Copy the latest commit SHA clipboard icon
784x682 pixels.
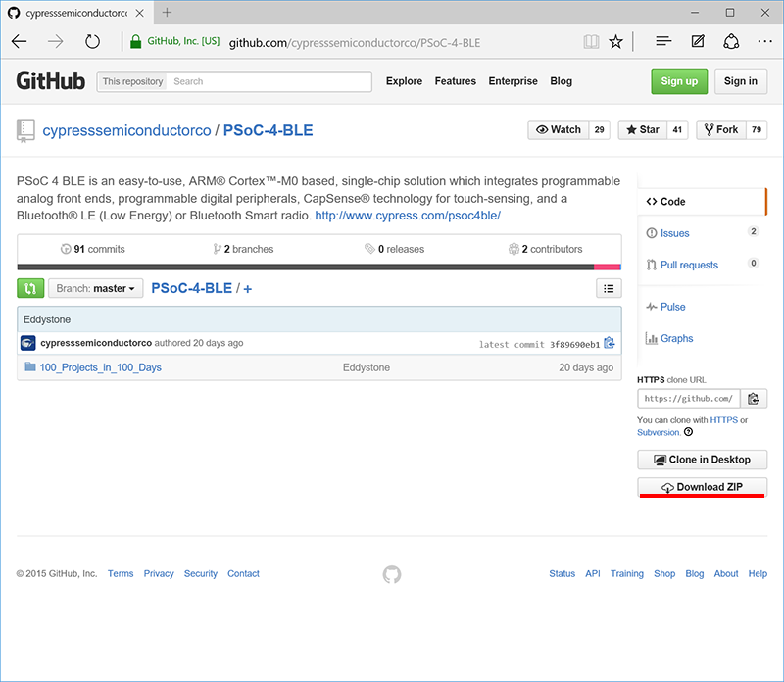tap(609, 343)
